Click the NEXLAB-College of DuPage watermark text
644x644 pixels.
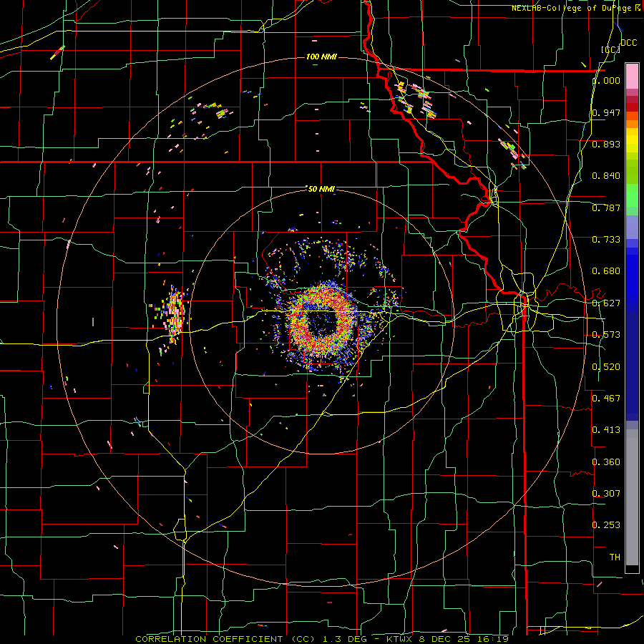pos(575,8)
